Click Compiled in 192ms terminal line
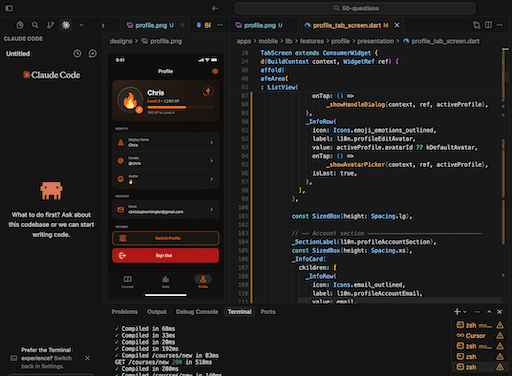Screen dimensions: 512x376 tap(147, 349)
